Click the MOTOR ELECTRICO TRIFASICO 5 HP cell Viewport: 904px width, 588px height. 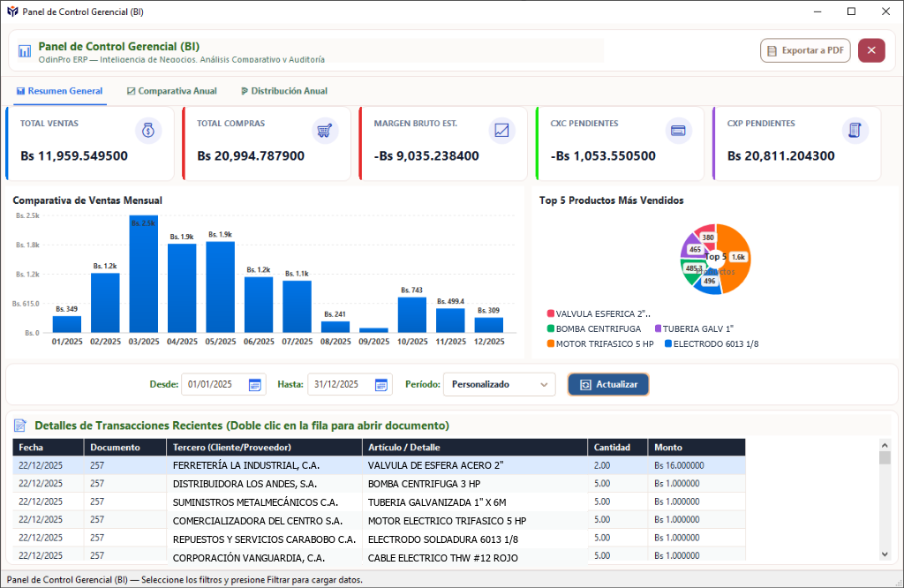click(474, 520)
